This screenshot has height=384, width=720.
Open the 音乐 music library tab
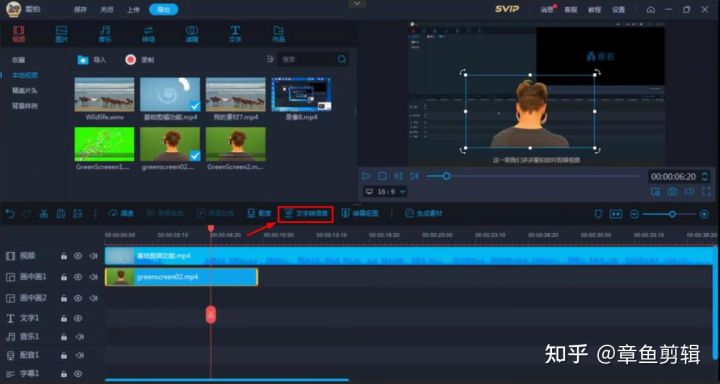[x=105, y=34]
